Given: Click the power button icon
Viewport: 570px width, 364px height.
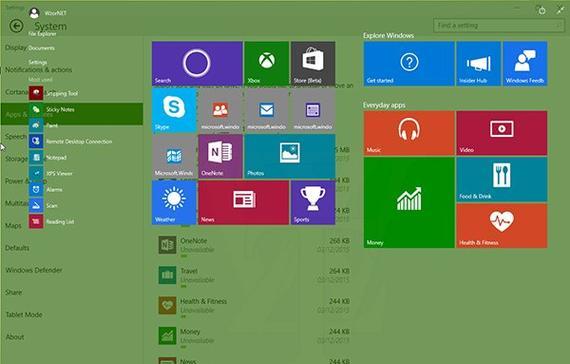Looking at the screenshot, I should [x=542, y=11].
